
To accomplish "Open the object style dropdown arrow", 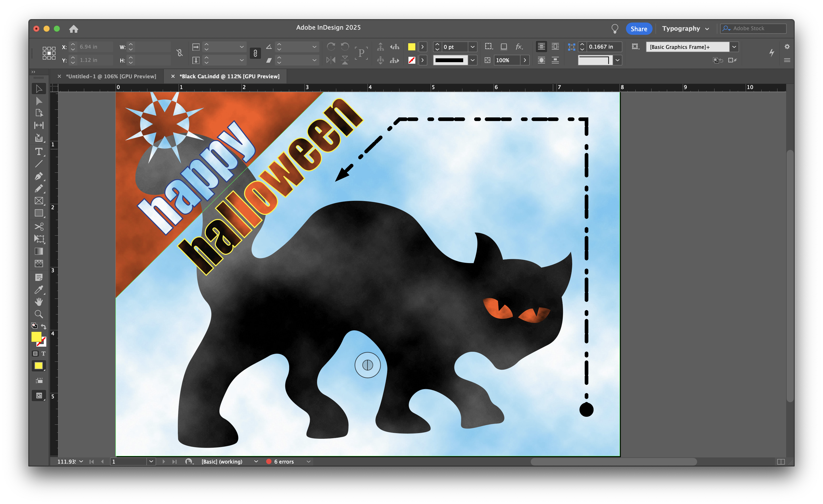I will (x=734, y=47).
